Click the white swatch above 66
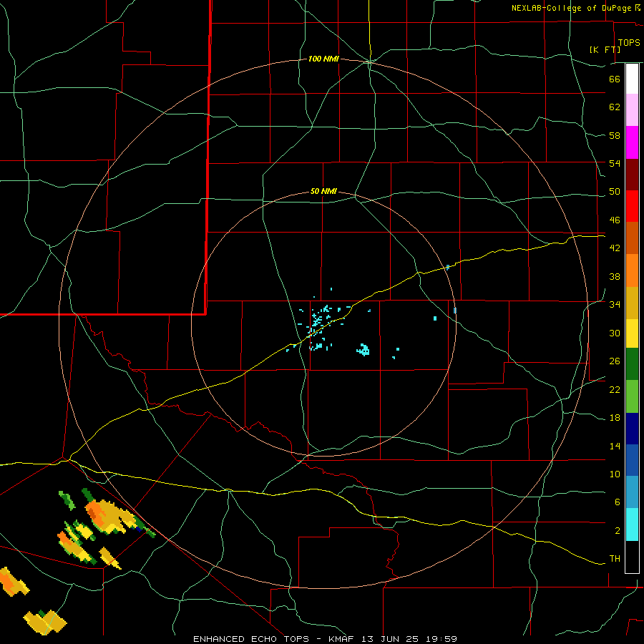 [x=632, y=79]
